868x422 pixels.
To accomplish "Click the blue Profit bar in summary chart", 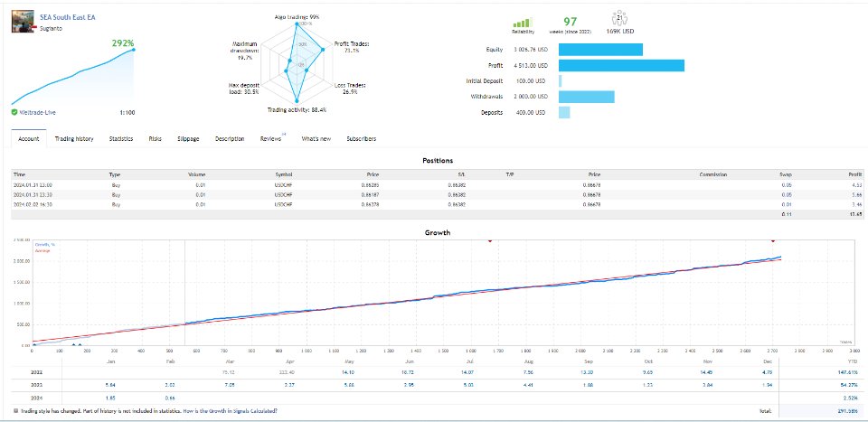I will (621, 65).
